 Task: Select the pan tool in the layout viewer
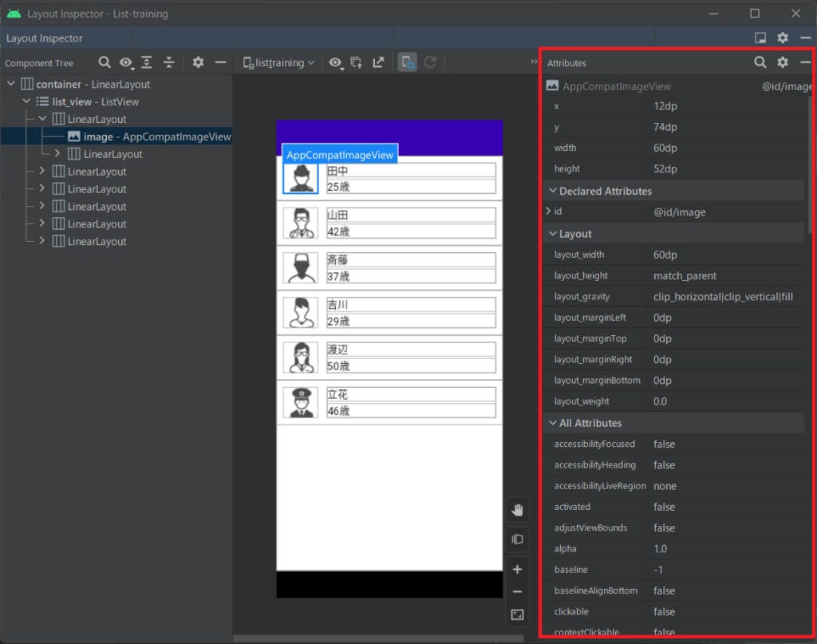pyautogui.click(x=517, y=509)
